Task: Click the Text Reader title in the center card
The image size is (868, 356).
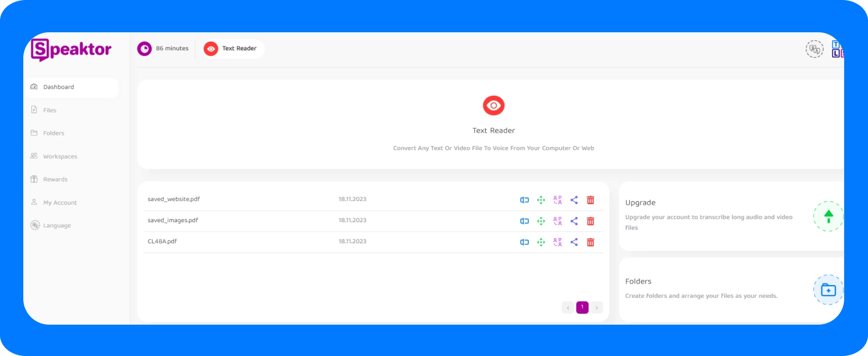Action: 494,131
